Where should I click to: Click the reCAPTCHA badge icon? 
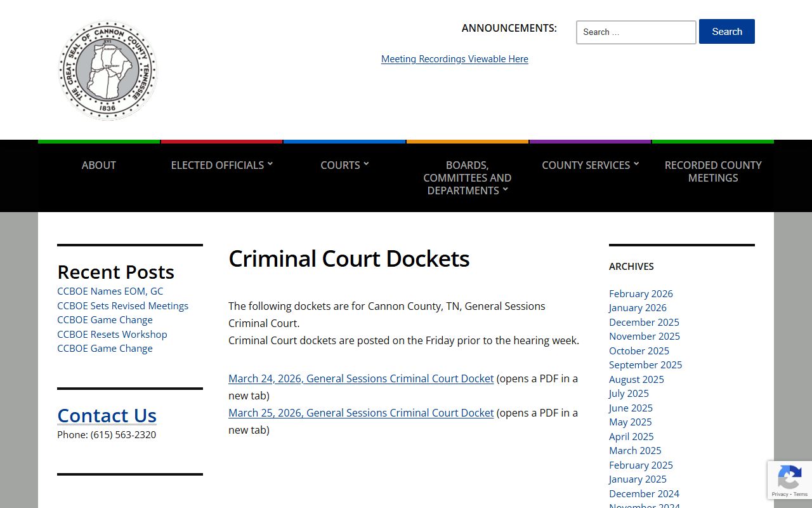pyautogui.click(x=789, y=477)
